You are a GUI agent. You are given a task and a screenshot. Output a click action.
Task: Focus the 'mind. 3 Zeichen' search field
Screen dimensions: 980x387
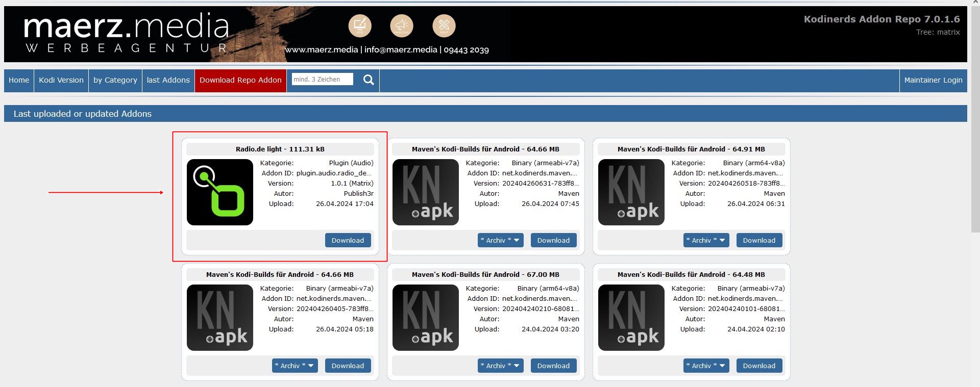322,79
